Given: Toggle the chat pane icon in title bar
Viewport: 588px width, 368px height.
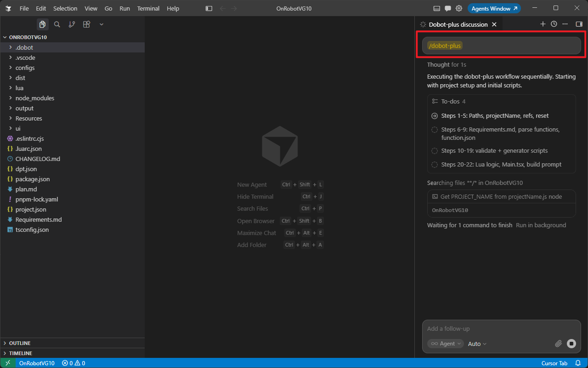Looking at the screenshot, I should [448, 8].
